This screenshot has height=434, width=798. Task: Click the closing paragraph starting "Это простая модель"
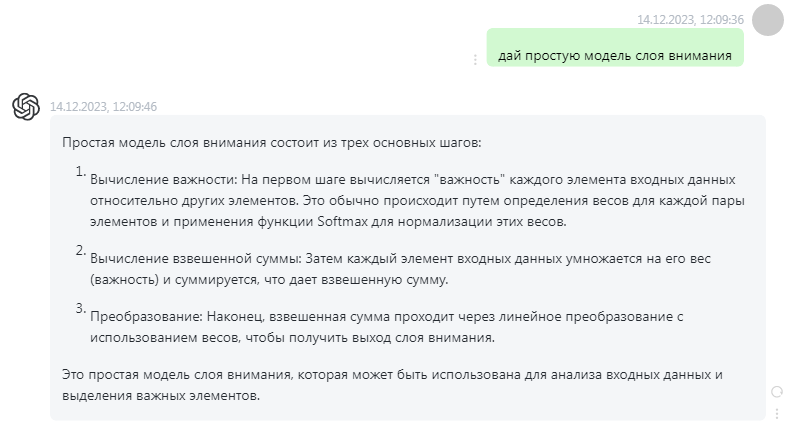click(x=390, y=375)
